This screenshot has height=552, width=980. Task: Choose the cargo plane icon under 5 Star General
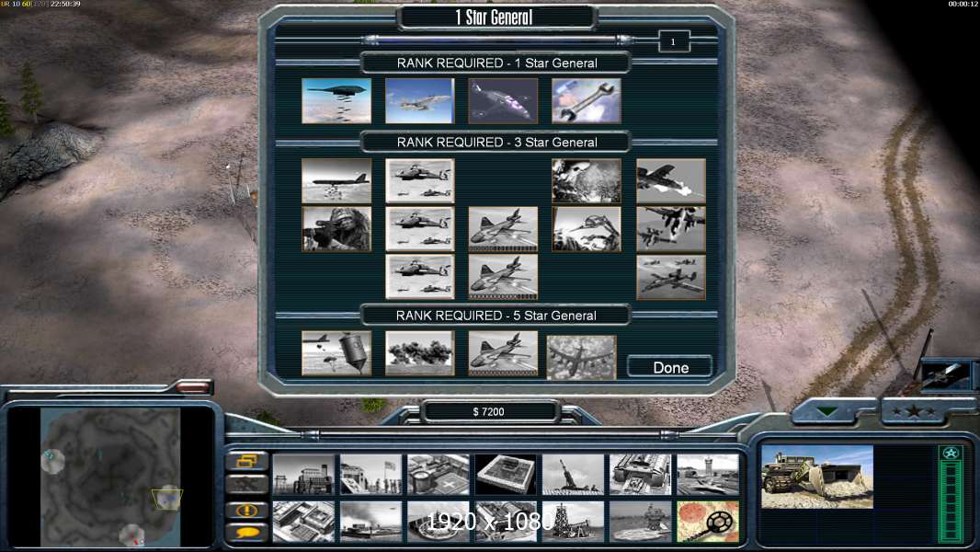[x=503, y=353]
